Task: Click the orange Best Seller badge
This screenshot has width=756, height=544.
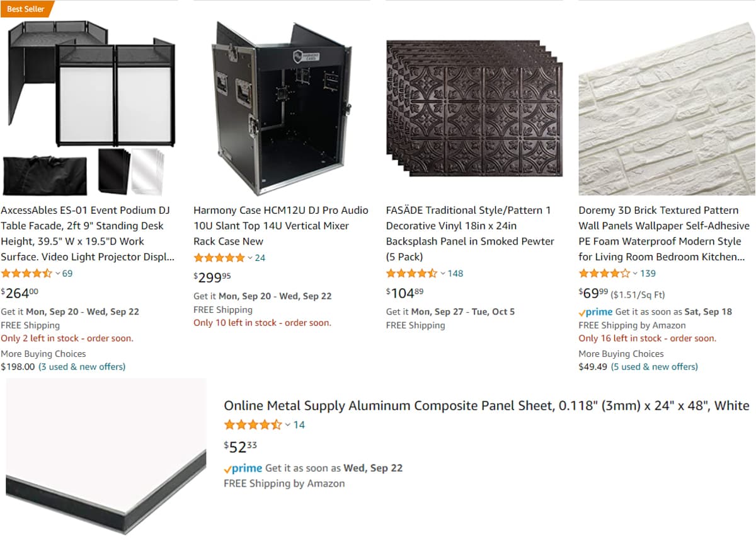Action: click(25, 9)
